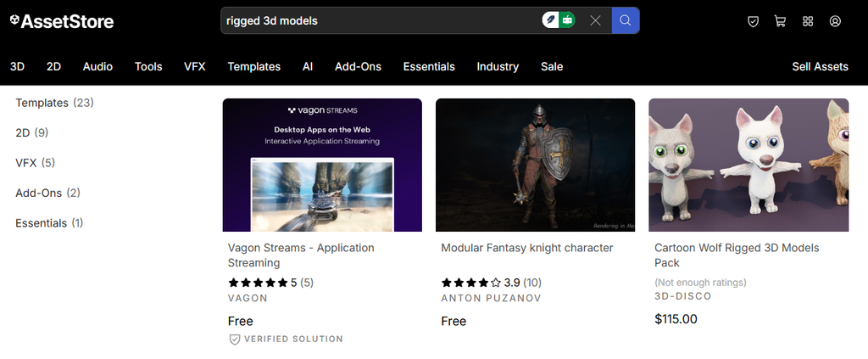Screen dimensions: 868x359
Task: Click the green robot icon in search bar
Action: [x=567, y=20]
